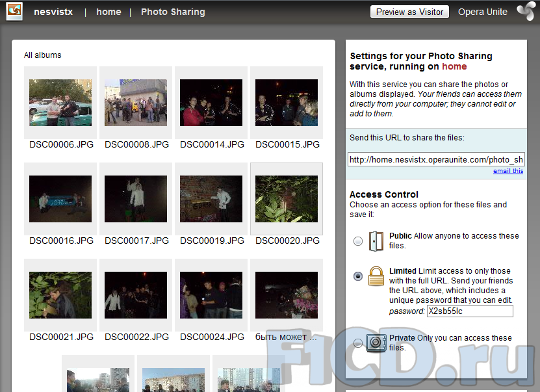Open the DSC00021.JPG thumbnail
The image size is (540, 392).
(60, 295)
